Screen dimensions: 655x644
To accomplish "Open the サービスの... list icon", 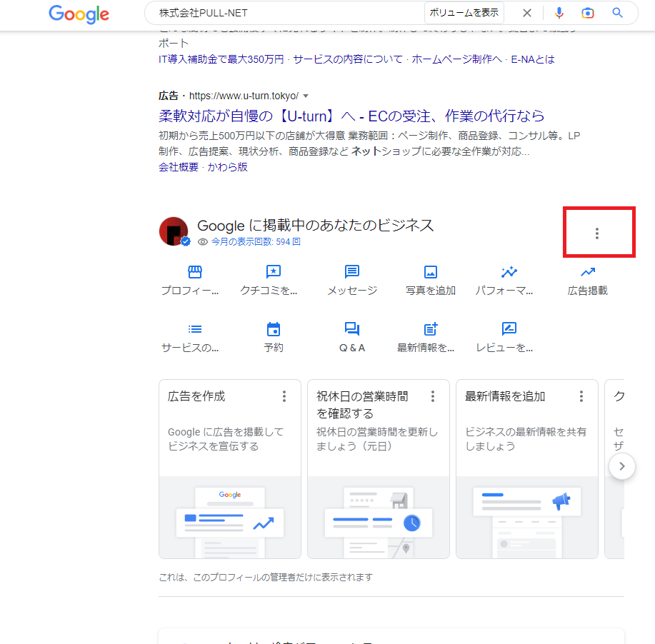I will click(x=195, y=329).
